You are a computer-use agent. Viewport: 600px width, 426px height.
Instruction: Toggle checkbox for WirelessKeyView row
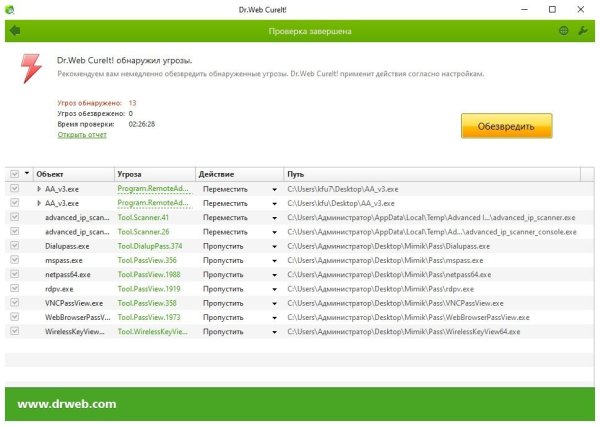[x=15, y=331]
